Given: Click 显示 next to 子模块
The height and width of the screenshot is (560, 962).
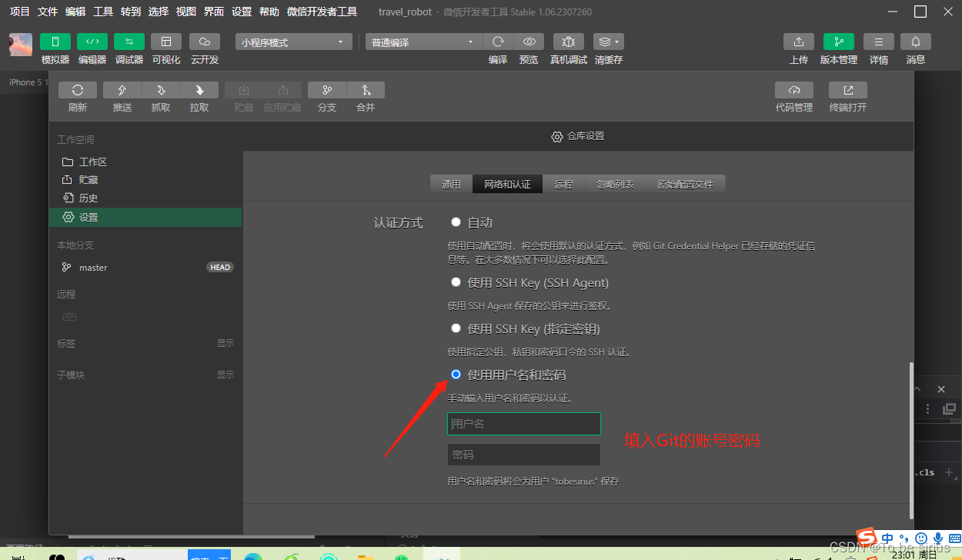Looking at the screenshot, I should (225, 375).
